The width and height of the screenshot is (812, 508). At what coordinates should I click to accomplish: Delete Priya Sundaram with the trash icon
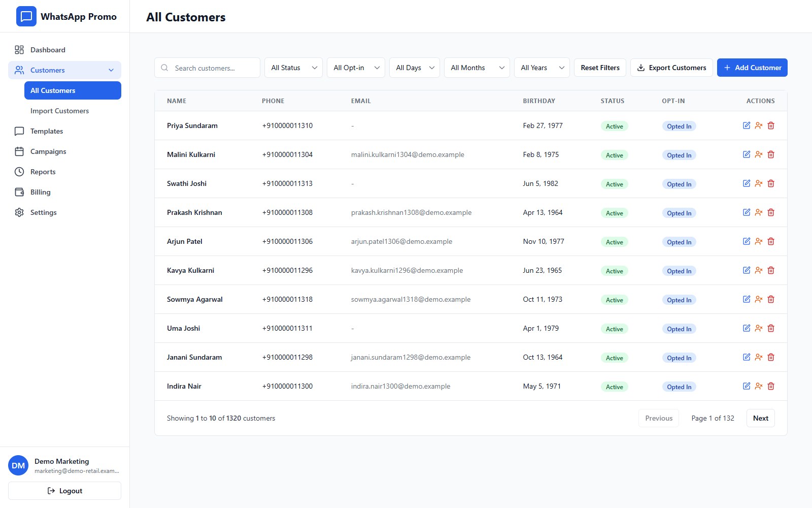[x=771, y=125]
